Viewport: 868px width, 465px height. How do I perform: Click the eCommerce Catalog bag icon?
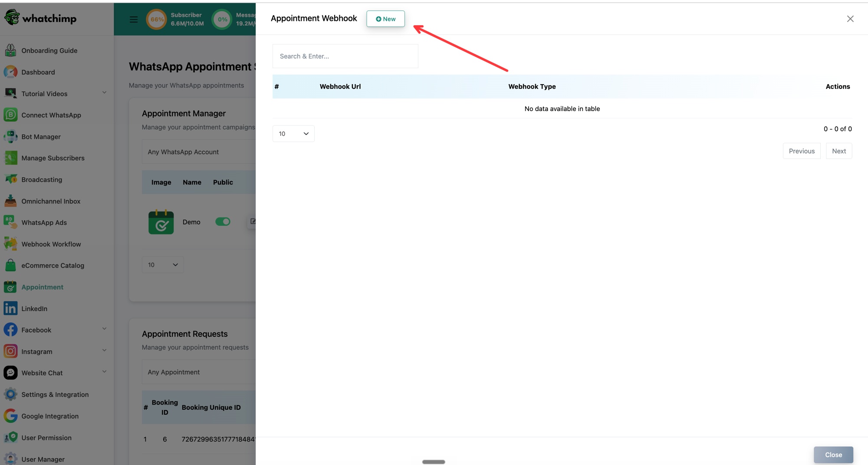[10, 265]
